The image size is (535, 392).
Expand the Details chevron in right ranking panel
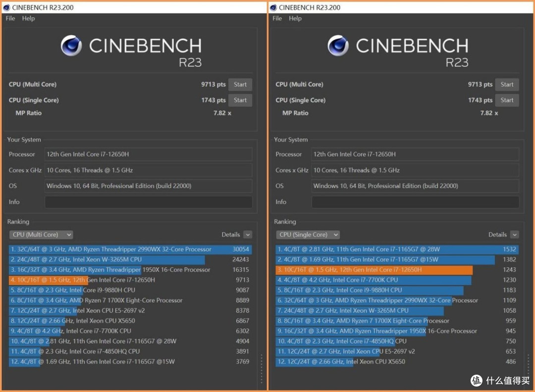click(x=515, y=234)
